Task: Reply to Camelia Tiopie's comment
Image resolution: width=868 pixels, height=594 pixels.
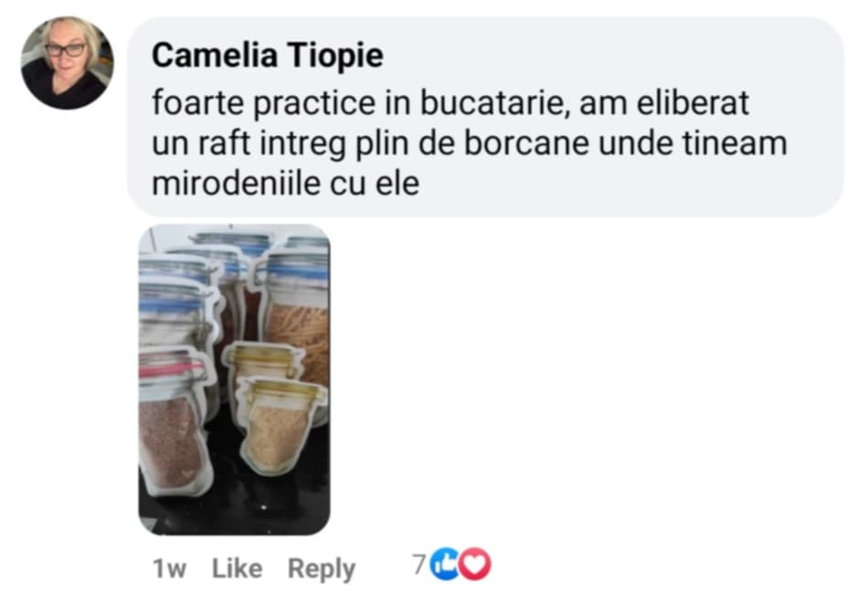Action: click(321, 569)
